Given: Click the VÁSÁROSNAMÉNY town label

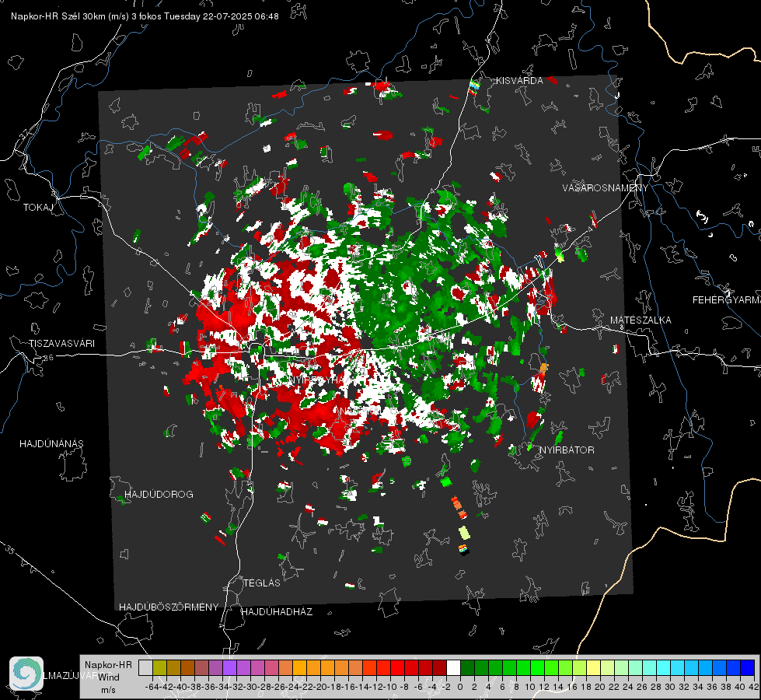Looking at the screenshot, I should pos(606,188).
